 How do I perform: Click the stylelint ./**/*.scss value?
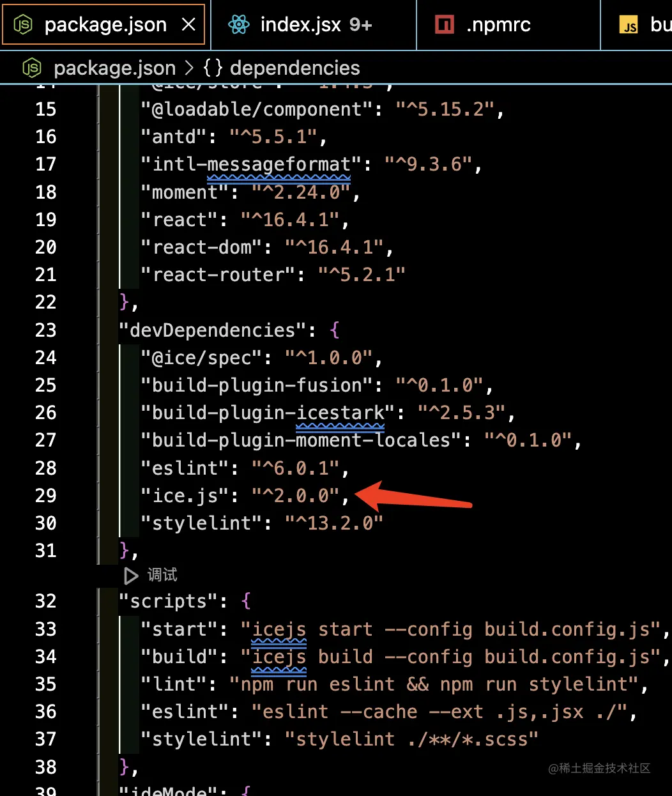click(x=411, y=739)
